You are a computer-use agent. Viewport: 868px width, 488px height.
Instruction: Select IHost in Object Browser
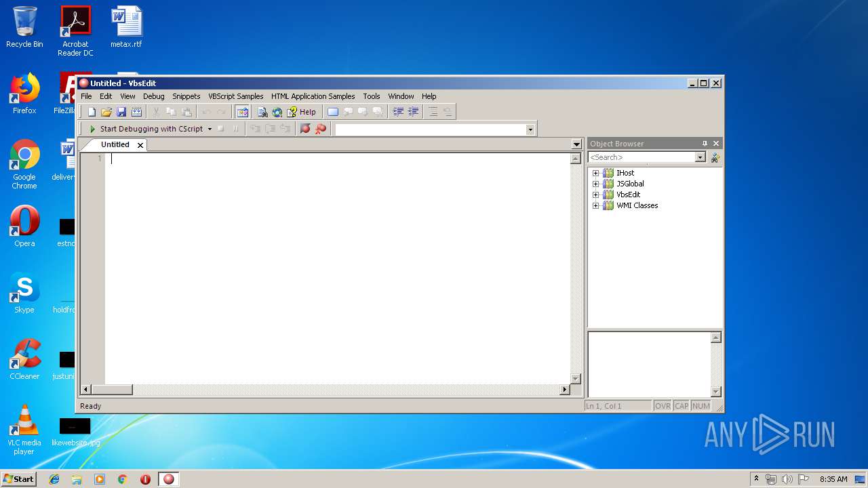(625, 173)
